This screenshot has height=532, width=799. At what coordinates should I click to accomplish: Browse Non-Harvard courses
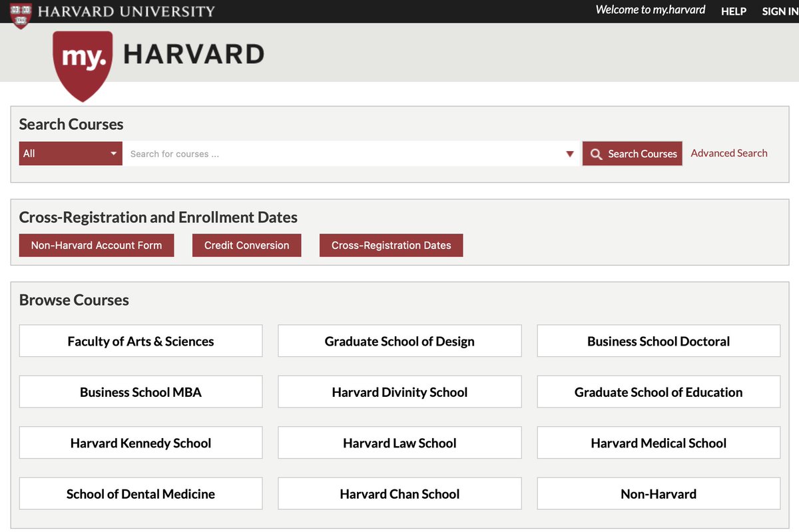(x=659, y=493)
